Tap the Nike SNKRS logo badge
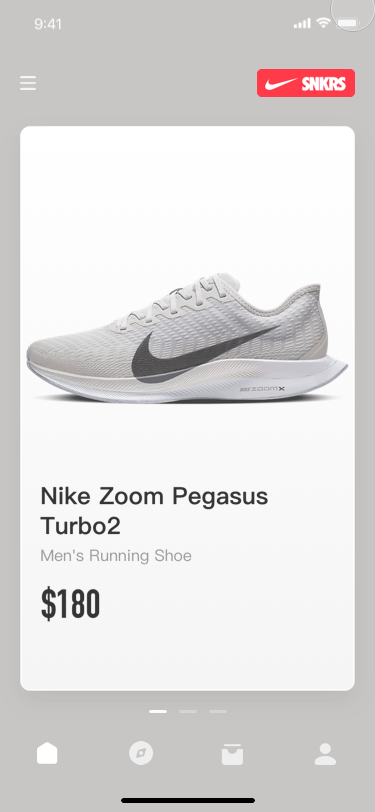The image size is (375, 812). (306, 83)
